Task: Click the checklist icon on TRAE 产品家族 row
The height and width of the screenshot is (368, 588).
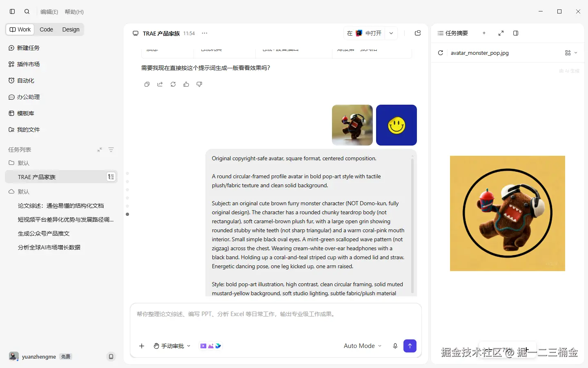Action: [x=111, y=177]
